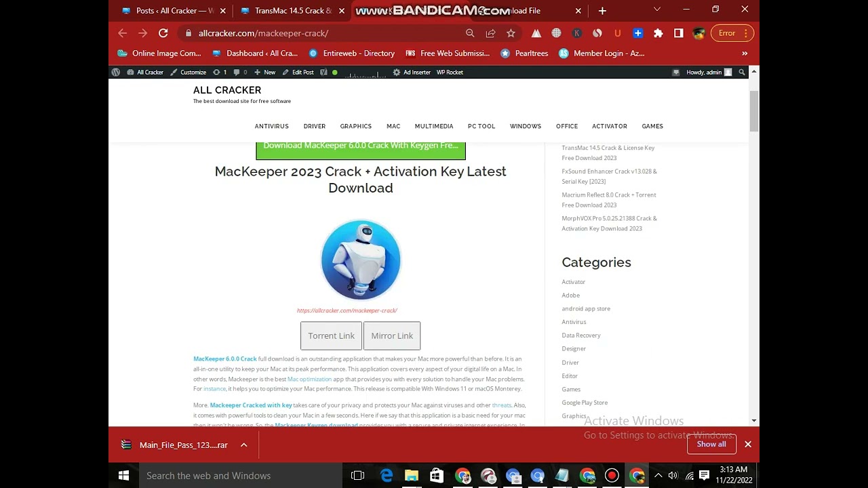The width and height of the screenshot is (868, 488).
Task: Click the green Download MacKeeper 6.0.0 Crack button
Action: 361,150
